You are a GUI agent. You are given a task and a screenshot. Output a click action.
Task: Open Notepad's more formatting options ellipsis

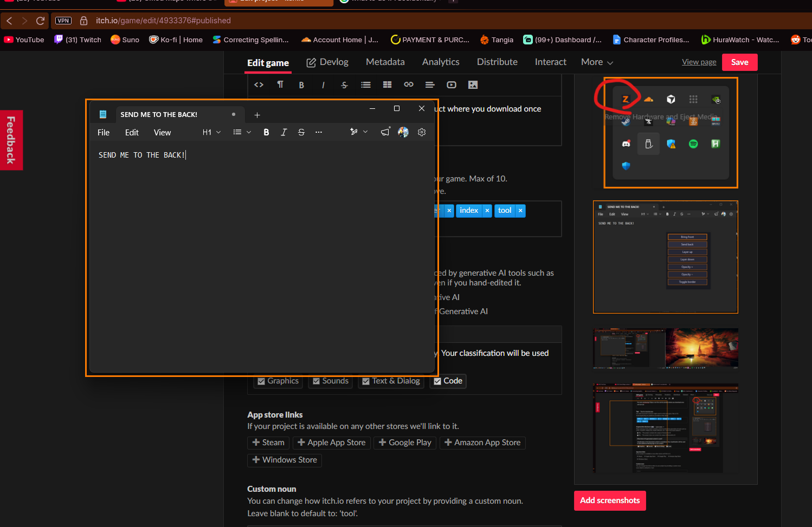(319, 132)
